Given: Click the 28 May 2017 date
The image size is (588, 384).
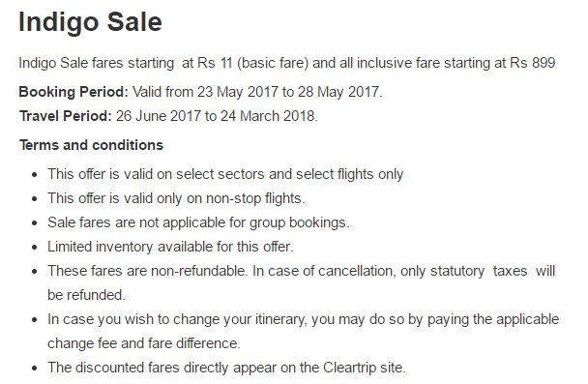Looking at the screenshot, I should (x=339, y=92).
